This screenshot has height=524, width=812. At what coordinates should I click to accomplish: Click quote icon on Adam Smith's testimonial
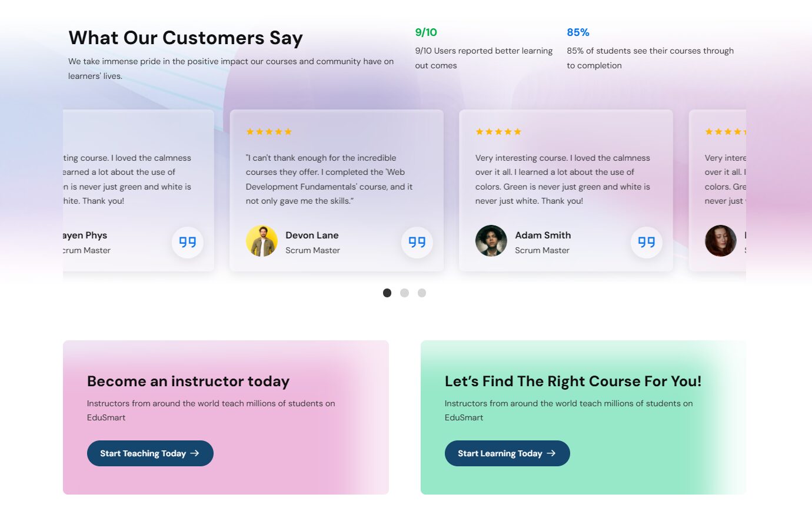click(x=646, y=242)
